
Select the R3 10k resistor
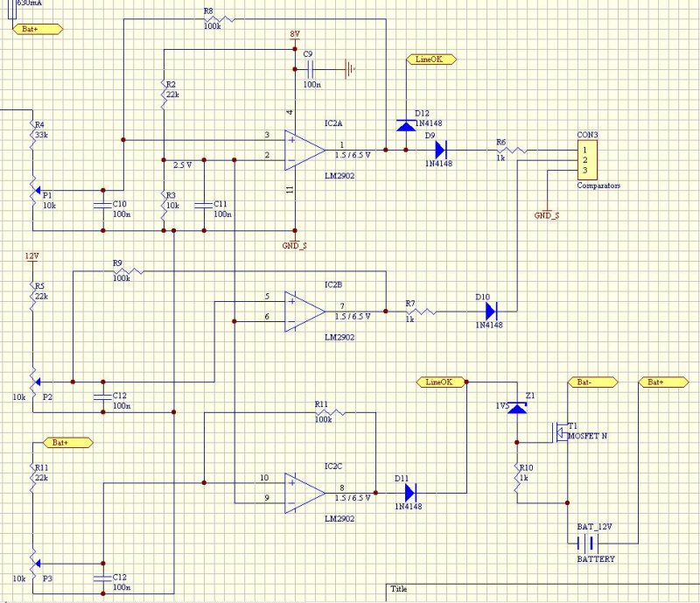coord(164,206)
